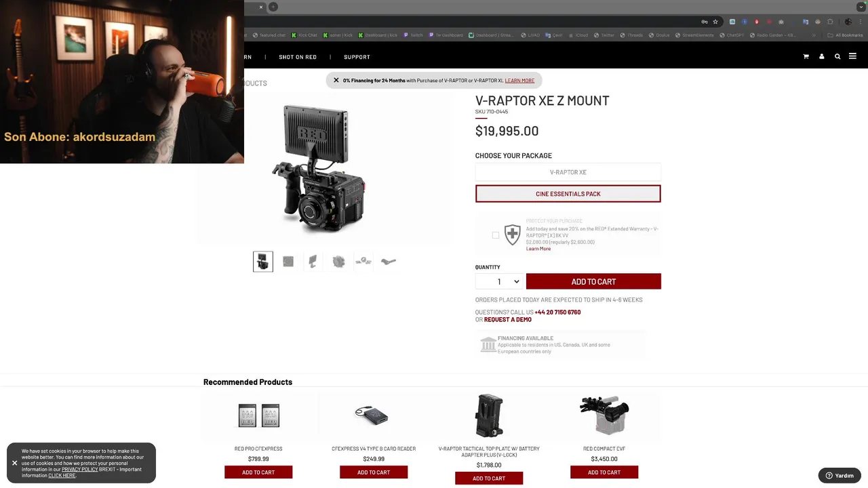Open the user account icon

[x=821, y=57]
